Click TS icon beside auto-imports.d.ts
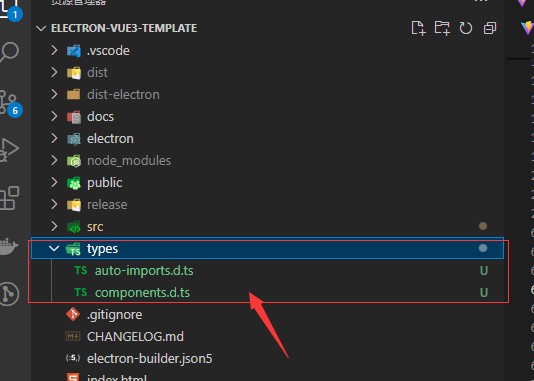This screenshot has width=534, height=381. (x=81, y=270)
